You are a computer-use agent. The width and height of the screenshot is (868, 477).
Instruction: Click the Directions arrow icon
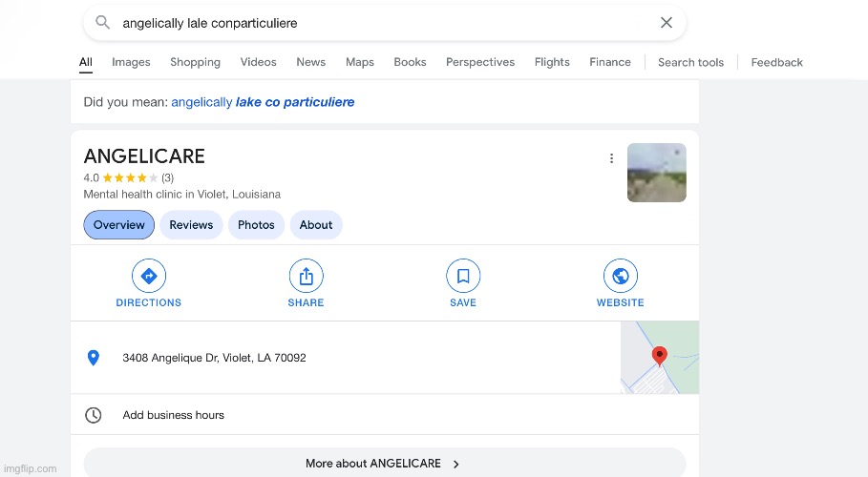coord(149,277)
